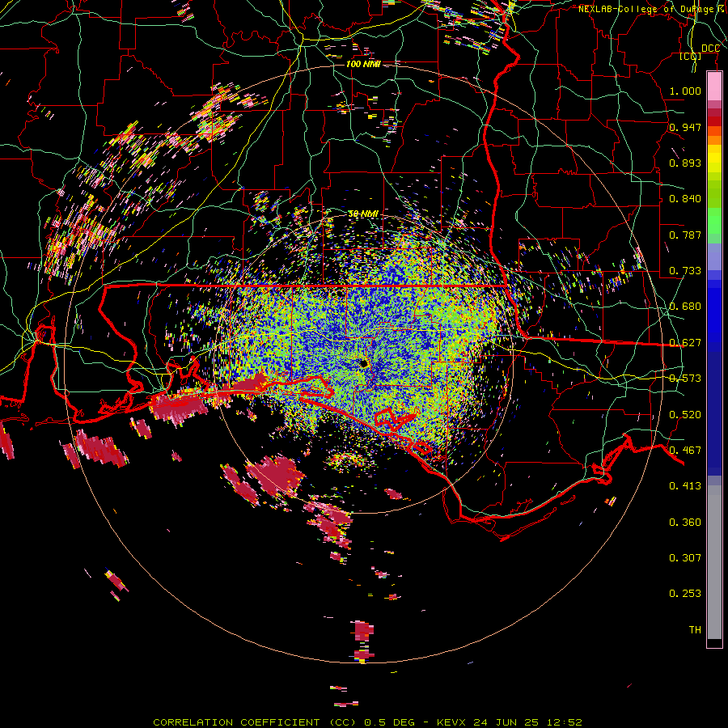
Task: Click the gray segment of the color bar
Action: [714, 562]
